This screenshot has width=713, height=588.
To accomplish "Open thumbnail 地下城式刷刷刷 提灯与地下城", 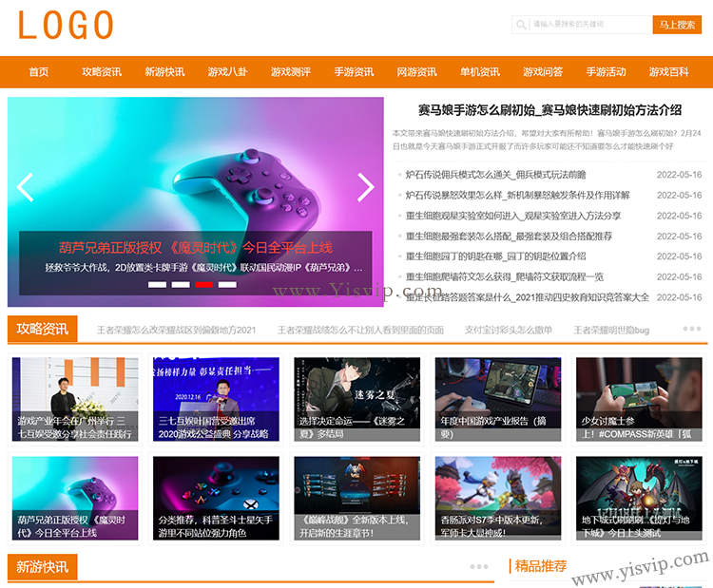I will [639, 498].
